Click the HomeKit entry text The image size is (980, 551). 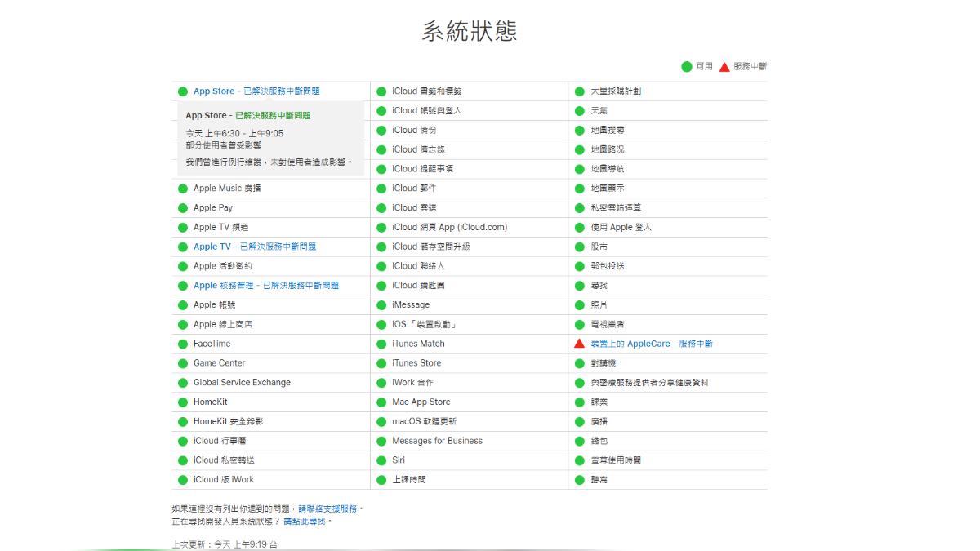tap(211, 402)
